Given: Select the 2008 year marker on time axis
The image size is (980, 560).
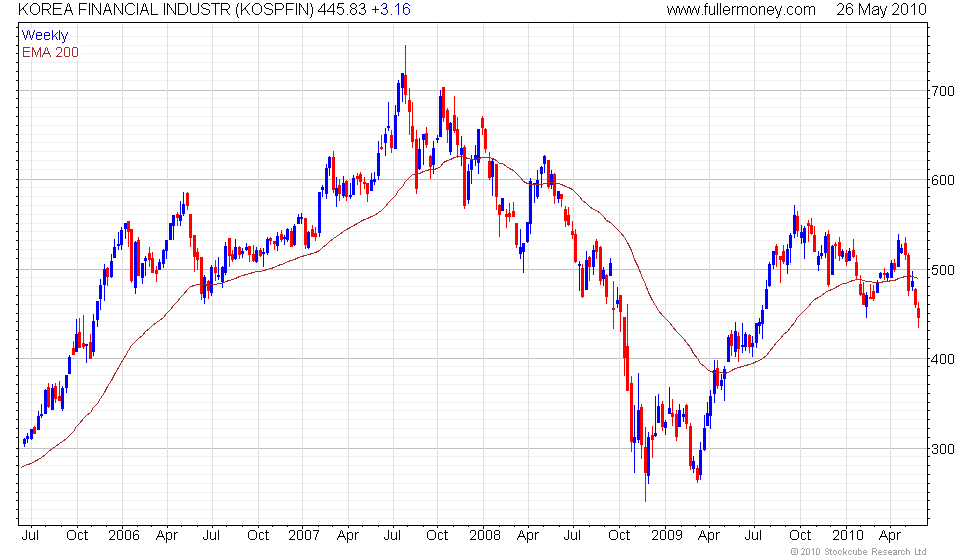Looking at the screenshot, I should 485,536.
